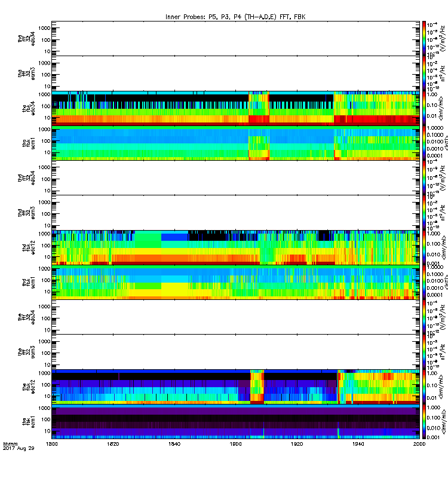Click the '1000' tick of tha fff edc34 panel
Viewport: 448px width, 478px height.
(x=44, y=28)
